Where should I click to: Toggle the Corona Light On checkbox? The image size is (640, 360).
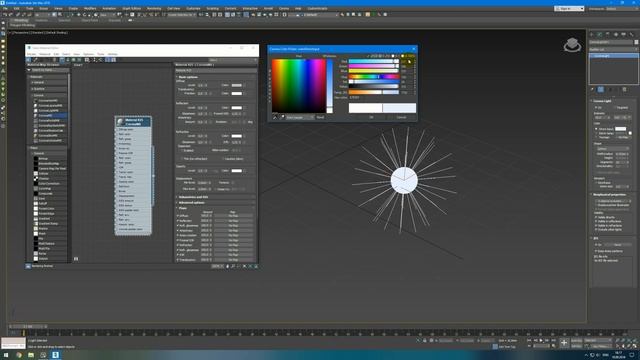point(597,107)
